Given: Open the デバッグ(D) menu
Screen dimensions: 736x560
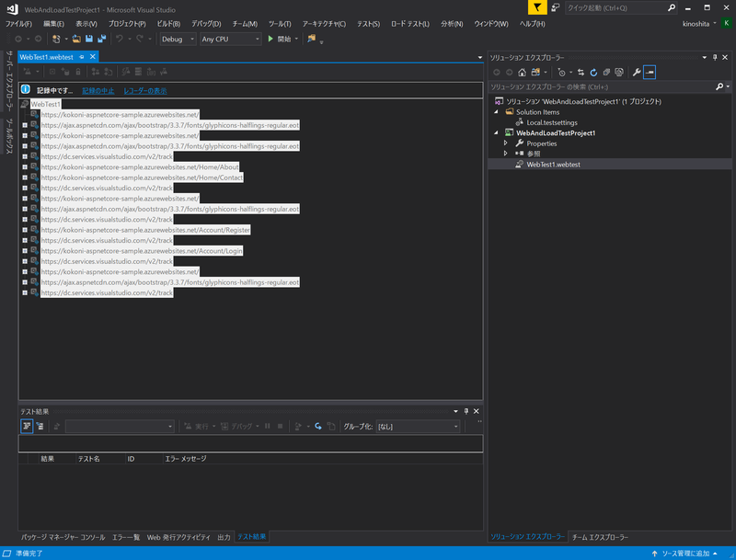Looking at the screenshot, I should pyautogui.click(x=206, y=24).
